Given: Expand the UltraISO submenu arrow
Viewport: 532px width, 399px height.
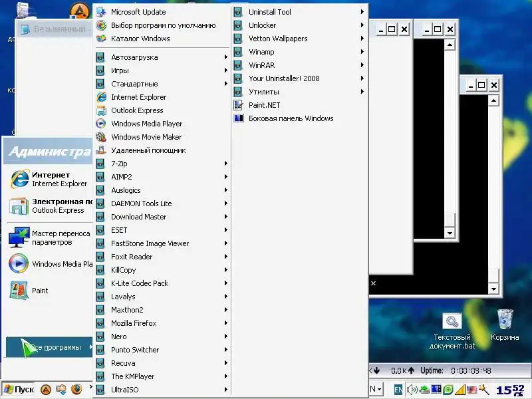Looking at the screenshot, I should [226, 390].
